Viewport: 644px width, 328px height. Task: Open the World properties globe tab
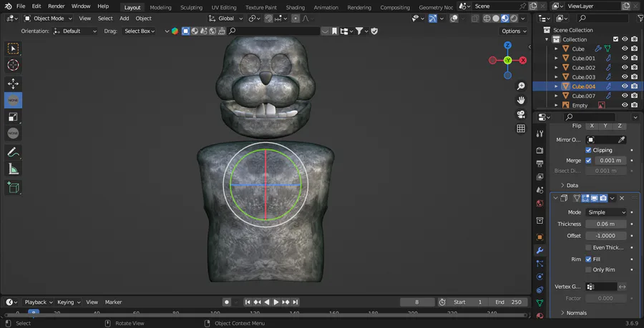(x=540, y=204)
